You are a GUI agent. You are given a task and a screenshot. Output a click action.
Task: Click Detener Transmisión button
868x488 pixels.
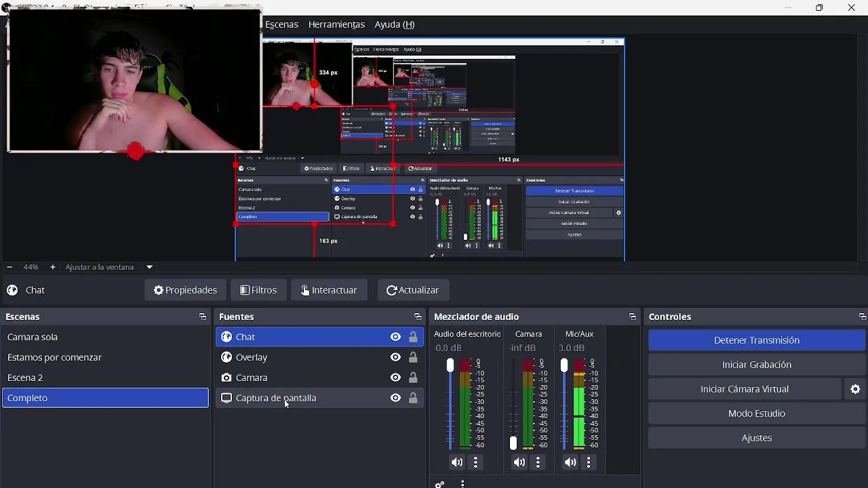point(757,340)
